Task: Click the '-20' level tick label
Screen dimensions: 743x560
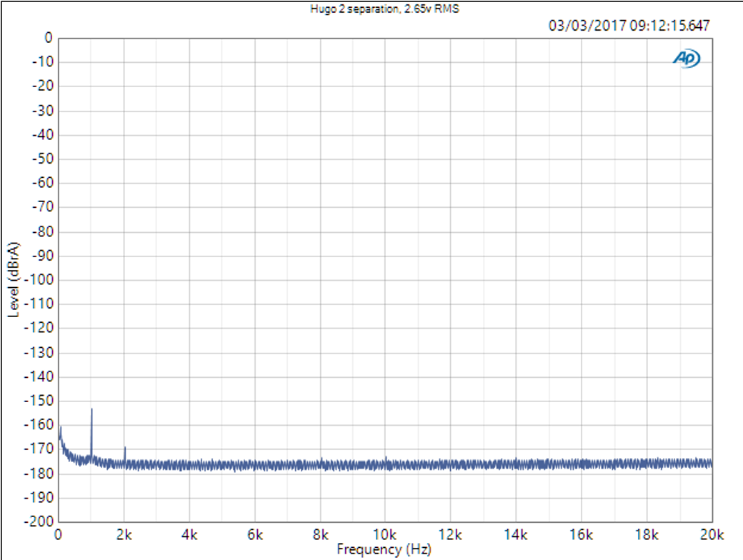Action: (42, 86)
